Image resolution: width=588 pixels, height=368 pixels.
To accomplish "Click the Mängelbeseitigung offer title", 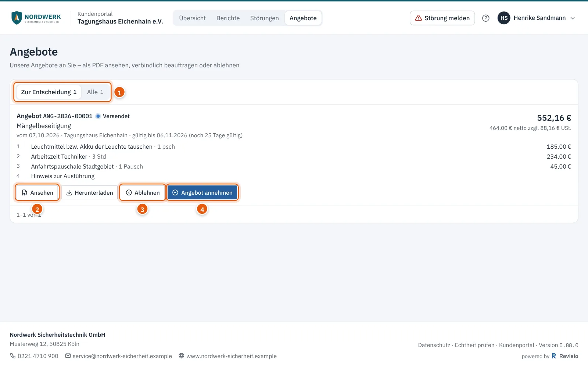I will click(x=44, y=126).
